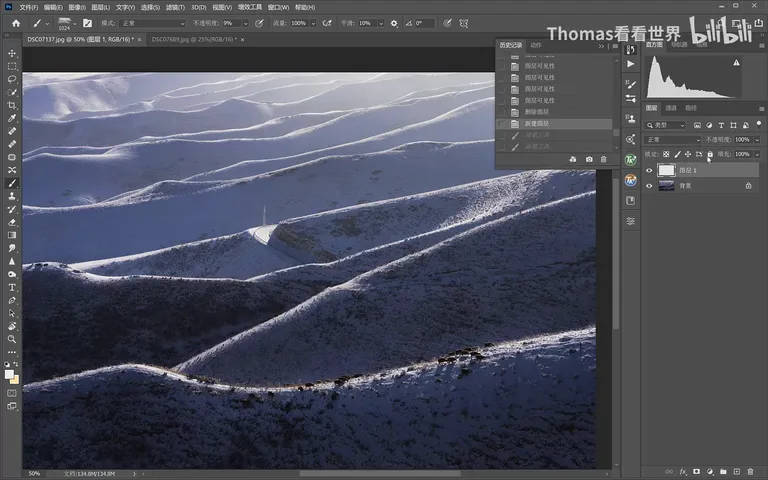Toggle pressure for opacity icon in options bar

coord(260,23)
